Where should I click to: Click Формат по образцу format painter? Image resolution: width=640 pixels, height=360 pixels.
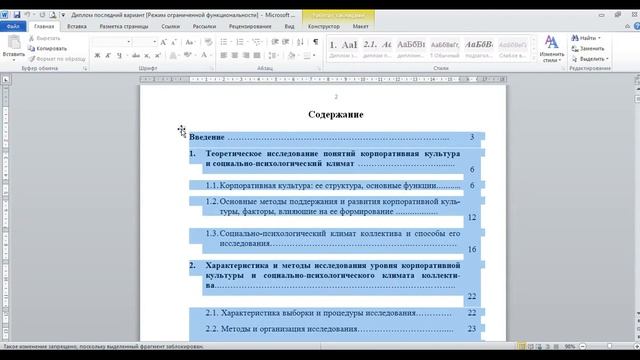pos(57,59)
